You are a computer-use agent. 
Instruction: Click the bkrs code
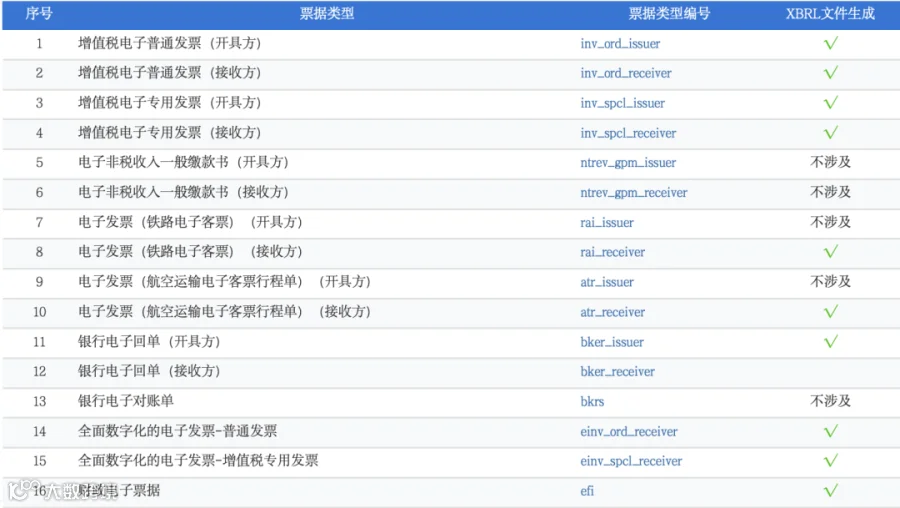pos(592,402)
